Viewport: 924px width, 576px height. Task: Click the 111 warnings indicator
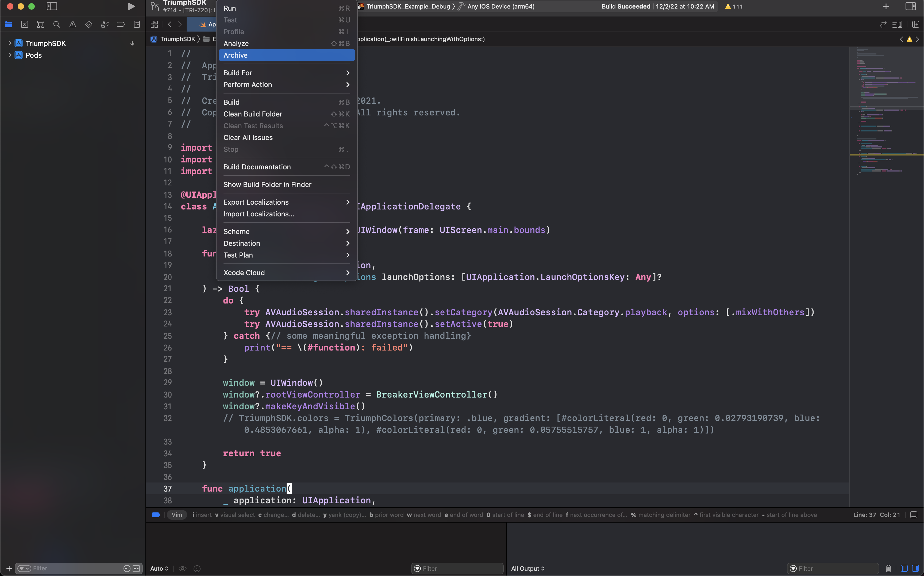point(734,6)
